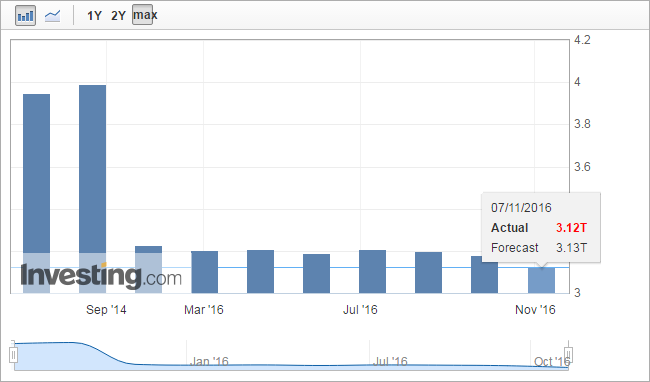The width and height of the screenshot is (650, 382).
Task: Click Jul '16 label in navigator
Action: (390, 361)
